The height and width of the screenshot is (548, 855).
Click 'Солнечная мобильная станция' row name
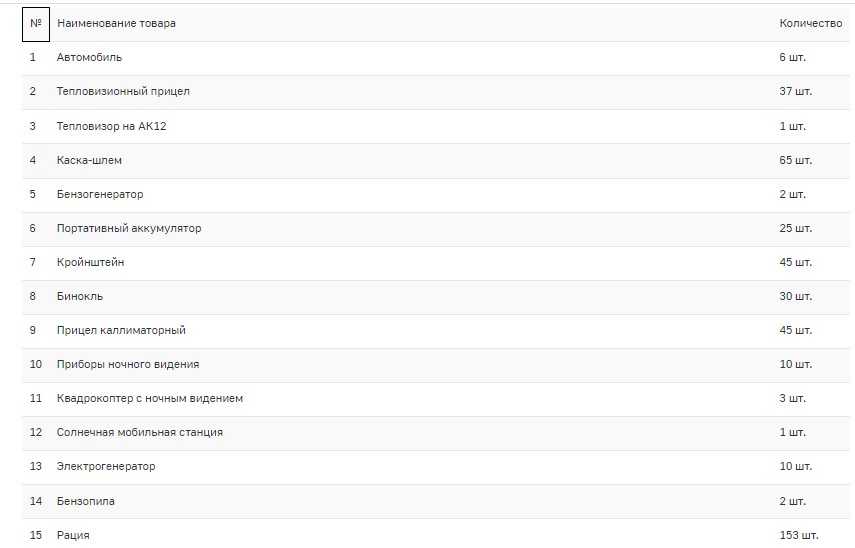[140, 432]
